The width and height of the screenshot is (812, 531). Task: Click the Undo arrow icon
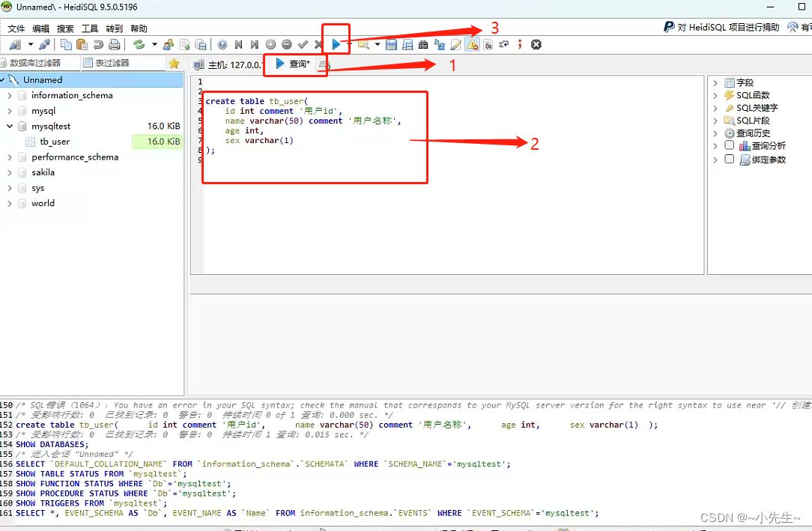point(98,45)
